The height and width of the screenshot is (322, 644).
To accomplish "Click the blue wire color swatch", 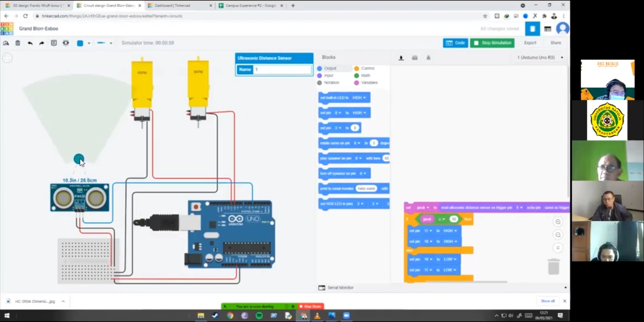I will click(80, 43).
